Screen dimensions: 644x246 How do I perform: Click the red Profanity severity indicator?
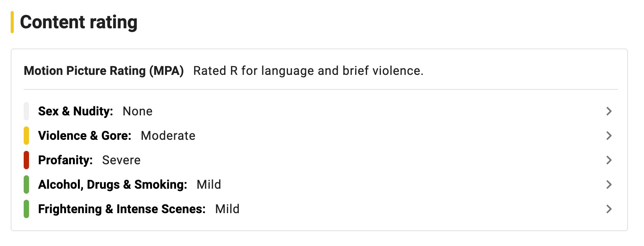coord(26,160)
